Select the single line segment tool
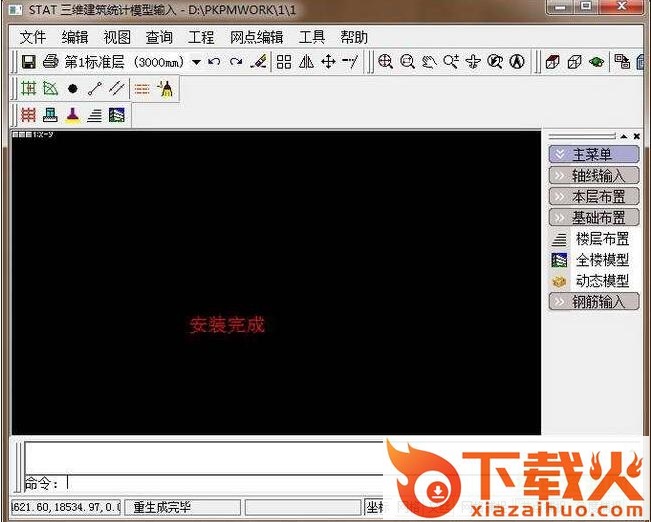Image resolution: width=651 pixels, height=522 pixels. (95, 88)
